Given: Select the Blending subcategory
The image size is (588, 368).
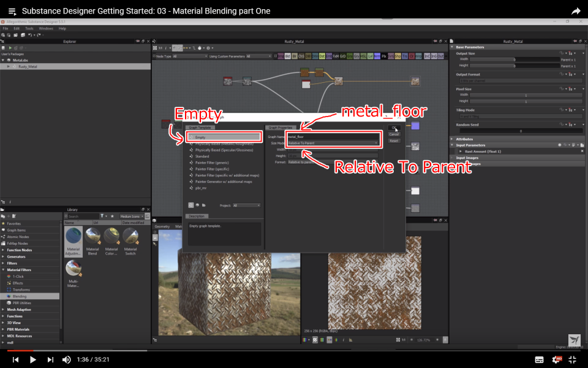Looking at the screenshot, I should [30, 296].
